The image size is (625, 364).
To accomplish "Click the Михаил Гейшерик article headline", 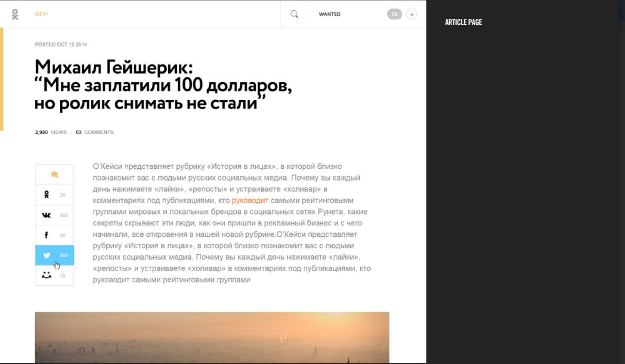I will click(163, 85).
